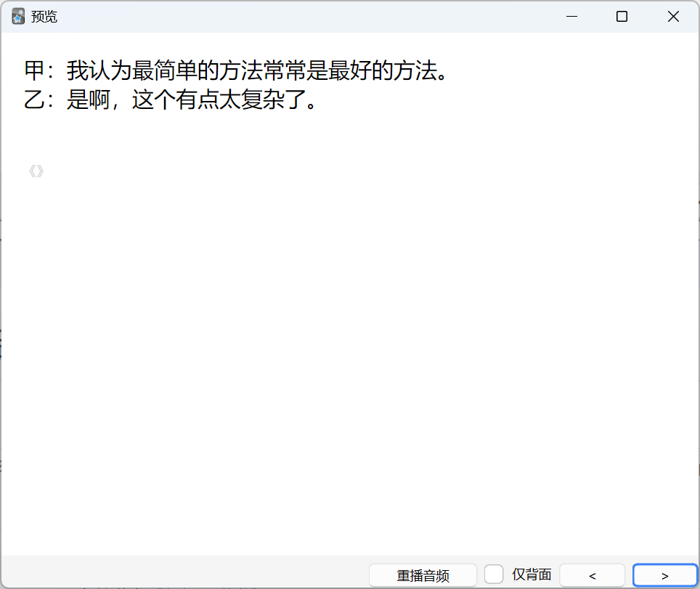Click the Anki app icon in title bar
Viewport: 700px width, 589px height.
18,17
